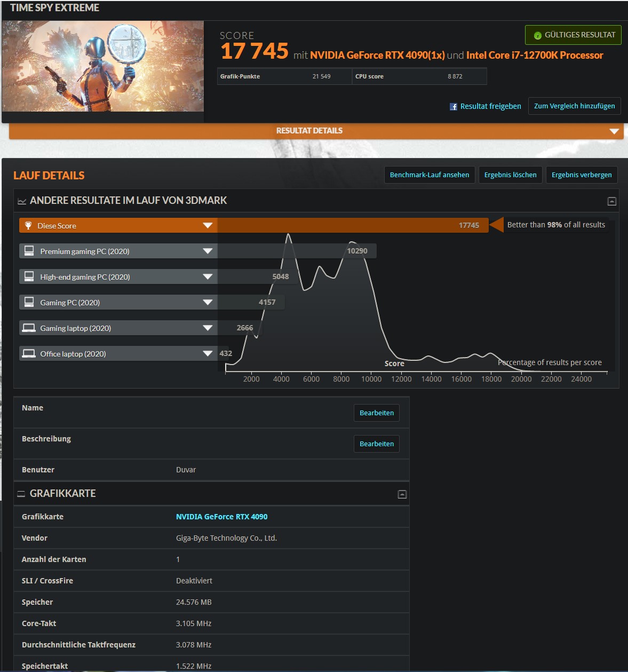Screen dimensions: 628x672
Task: Click the laptop icon beside Office laptop (2020)
Action: pos(29,353)
